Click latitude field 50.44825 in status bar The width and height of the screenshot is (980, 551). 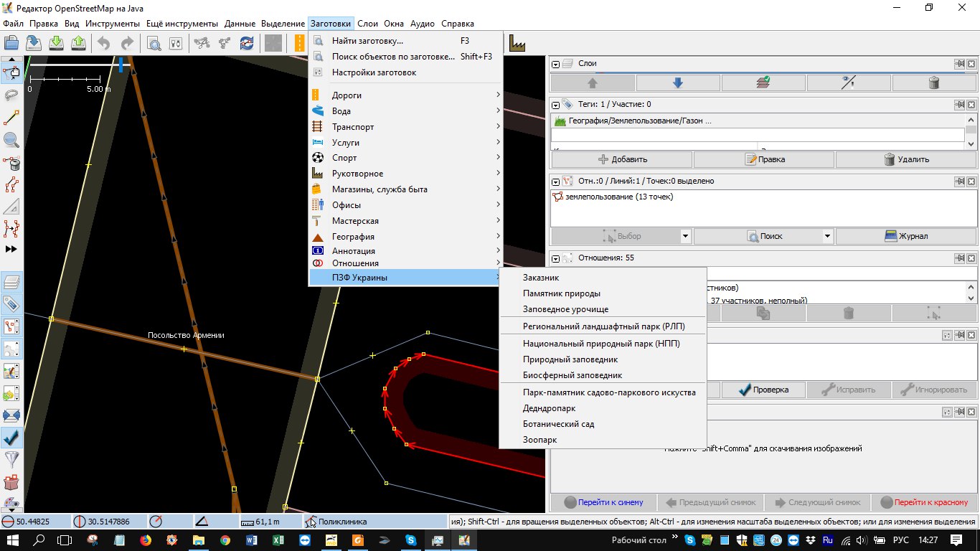coord(36,522)
